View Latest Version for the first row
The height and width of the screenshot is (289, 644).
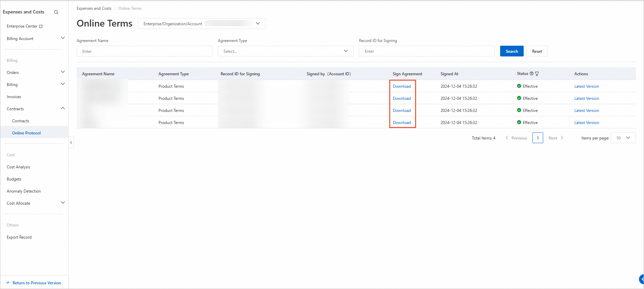(x=587, y=86)
